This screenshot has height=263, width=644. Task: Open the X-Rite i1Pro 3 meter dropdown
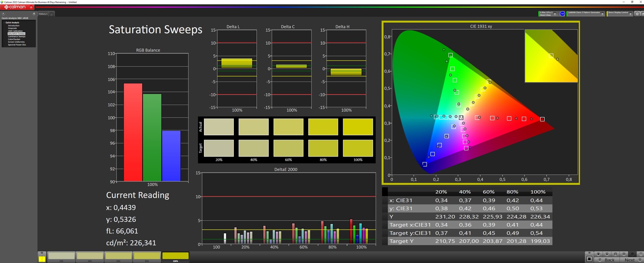555,14
